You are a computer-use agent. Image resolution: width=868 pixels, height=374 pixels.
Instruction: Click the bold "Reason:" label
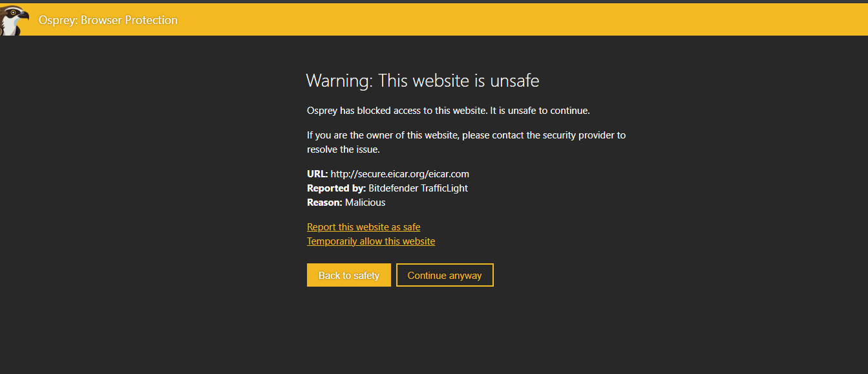pyautogui.click(x=324, y=203)
